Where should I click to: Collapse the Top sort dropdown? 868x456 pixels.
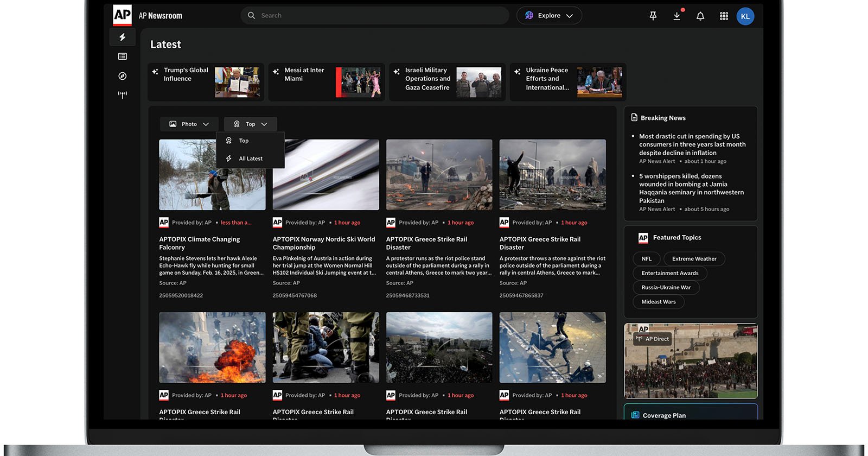(251, 124)
